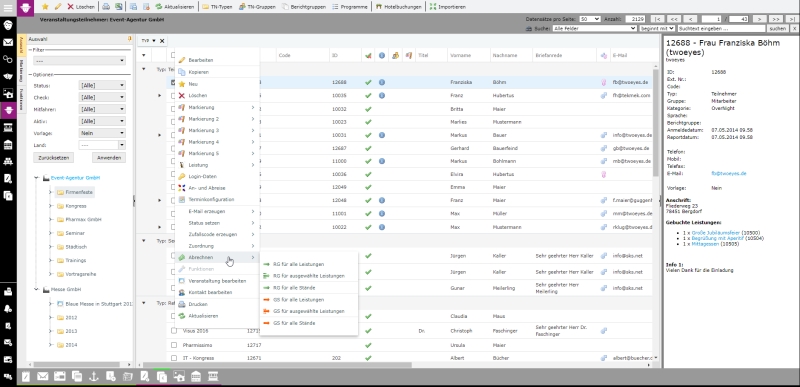Click the envelope icon in left sidebar
The height and width of the screenshot is (387, 800).
(8, 42)
